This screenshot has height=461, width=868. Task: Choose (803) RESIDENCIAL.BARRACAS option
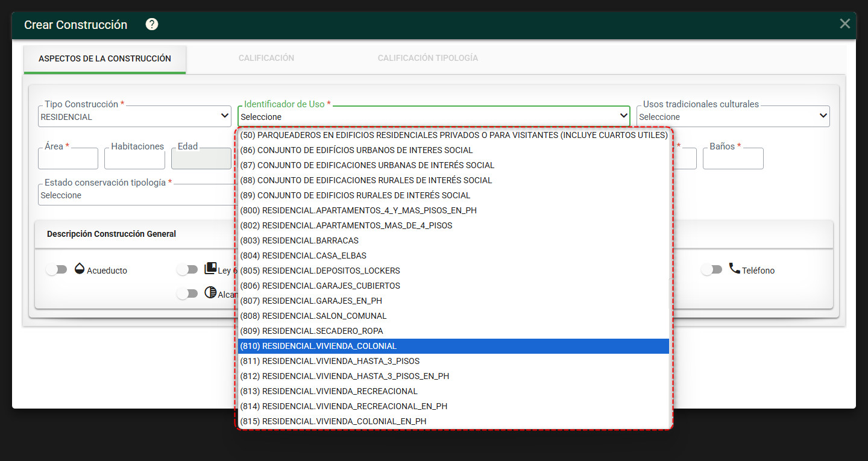(454, 240)
